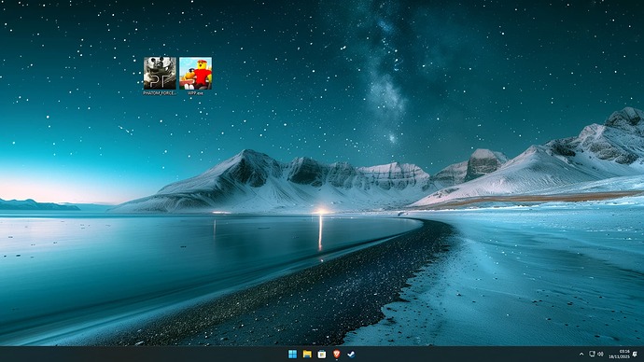The width and height of the screenshot is (644, 362).
Task: Open File Explorer from the taskbar
Action: (x=307, y=354)
